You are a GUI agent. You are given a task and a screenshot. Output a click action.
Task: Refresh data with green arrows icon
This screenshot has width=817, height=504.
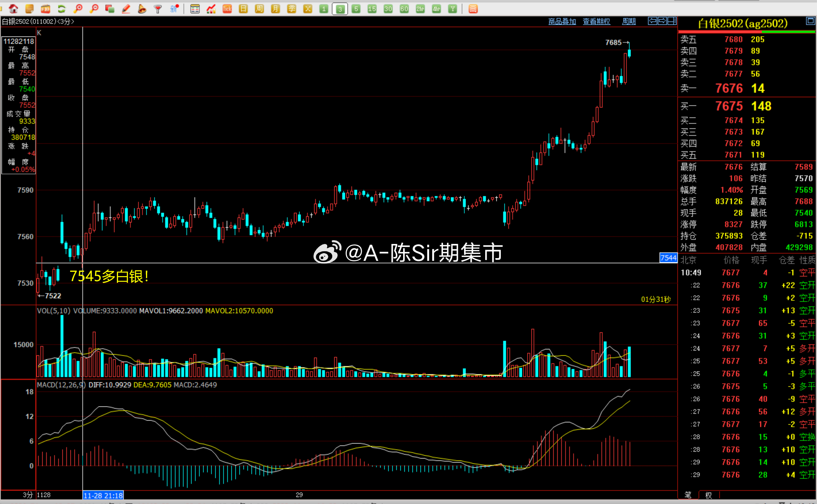[62, 9]
